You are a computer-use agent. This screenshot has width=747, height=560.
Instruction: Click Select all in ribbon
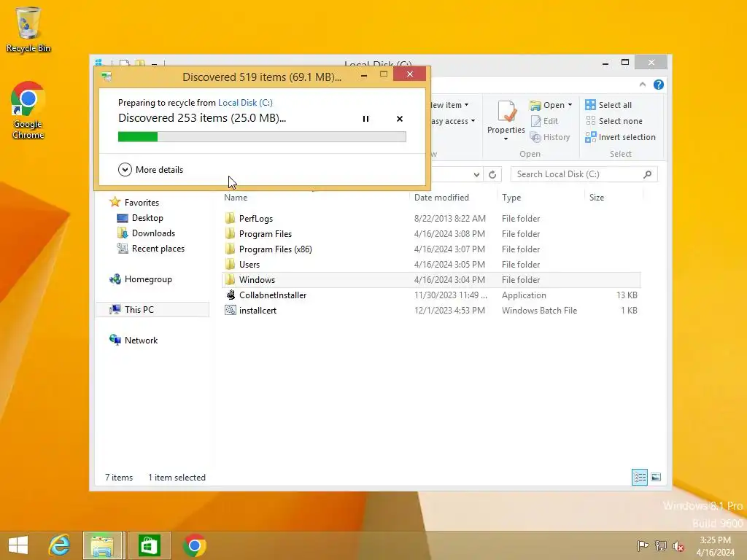click(x=609, y=105)
